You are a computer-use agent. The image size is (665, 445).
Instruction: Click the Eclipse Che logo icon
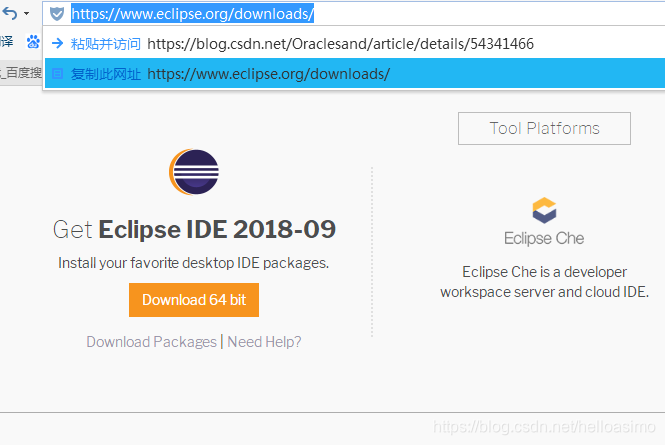point(544,210)
